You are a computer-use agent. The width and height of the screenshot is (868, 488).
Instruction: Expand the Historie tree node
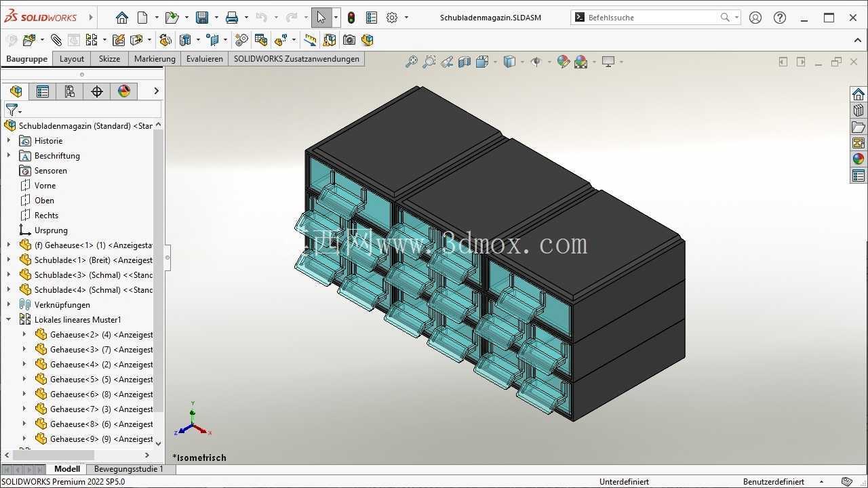(9, 141)
